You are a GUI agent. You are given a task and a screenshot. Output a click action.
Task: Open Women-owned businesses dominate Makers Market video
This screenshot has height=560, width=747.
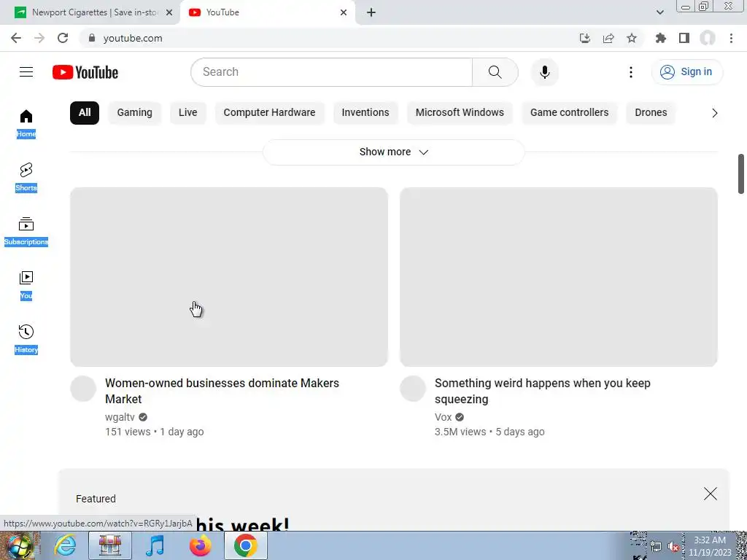coord(222,391)
